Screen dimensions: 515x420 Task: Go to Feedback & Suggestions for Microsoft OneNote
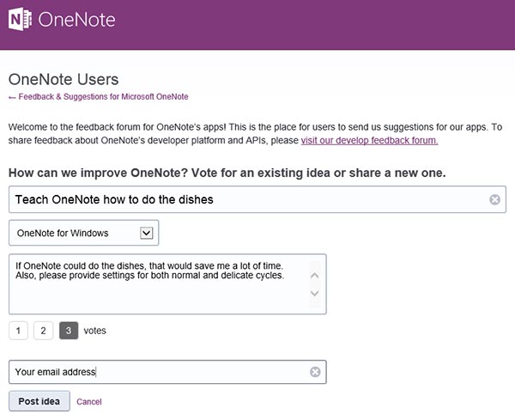103,96
